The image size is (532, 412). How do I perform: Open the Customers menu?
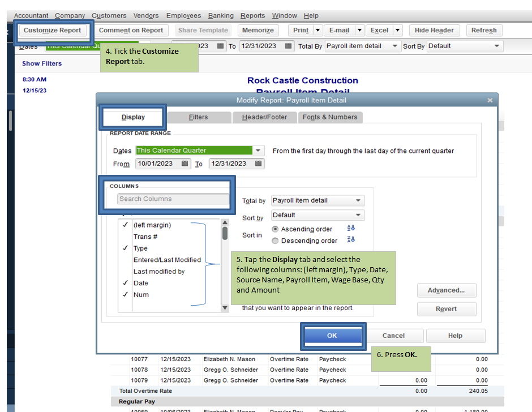(109, 16)
